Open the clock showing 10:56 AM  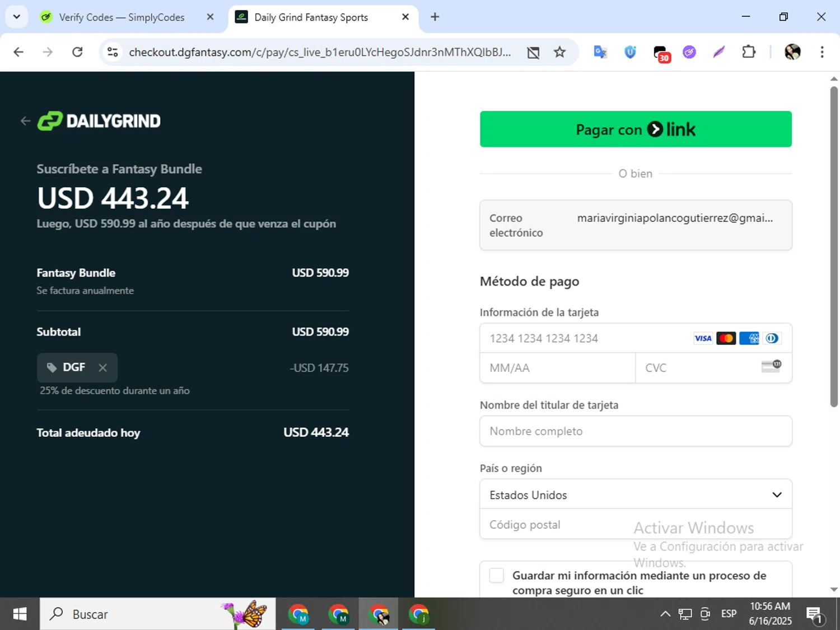coord(770,614)
